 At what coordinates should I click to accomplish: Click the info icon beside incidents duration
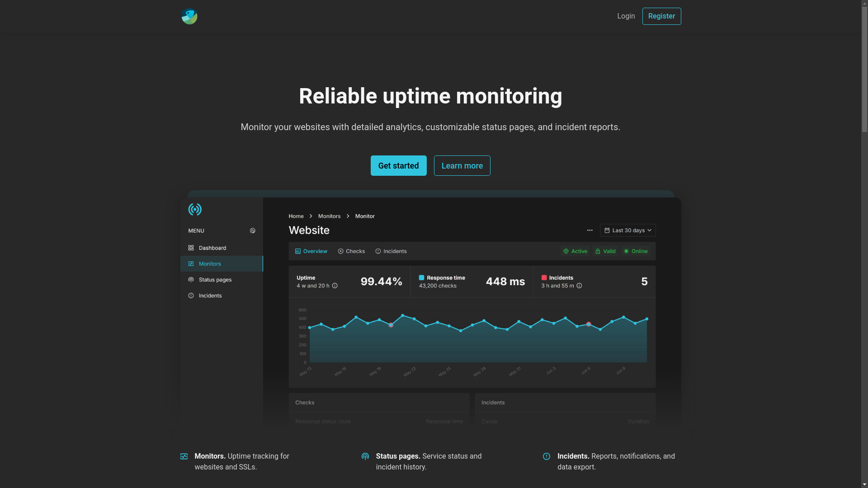pyautogui.click(x=579, y=286)
